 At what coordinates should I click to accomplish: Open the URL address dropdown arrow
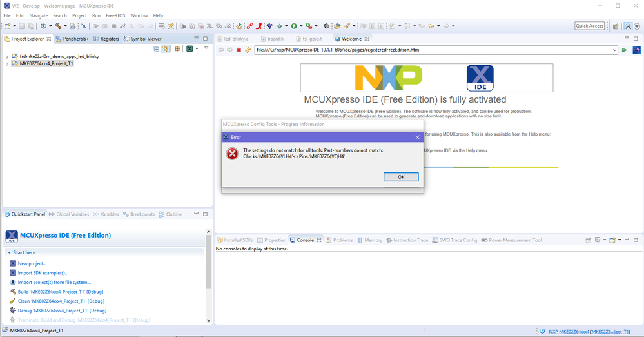pyautogui.click(x=614, y=50)
